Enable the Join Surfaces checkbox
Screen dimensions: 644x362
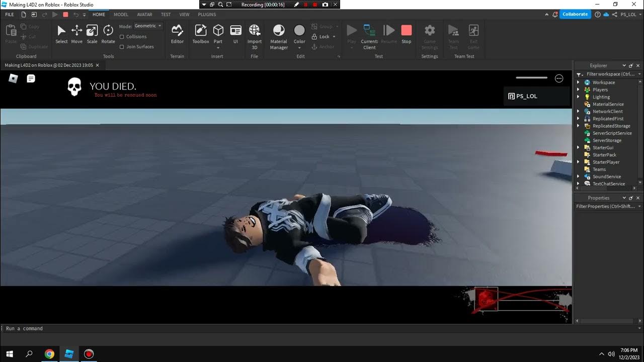pos(122,47)
